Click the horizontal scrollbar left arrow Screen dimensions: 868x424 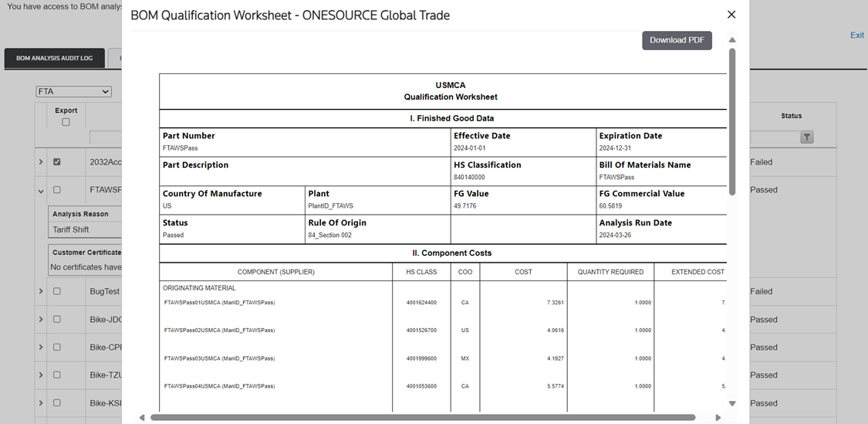[142, 417]
